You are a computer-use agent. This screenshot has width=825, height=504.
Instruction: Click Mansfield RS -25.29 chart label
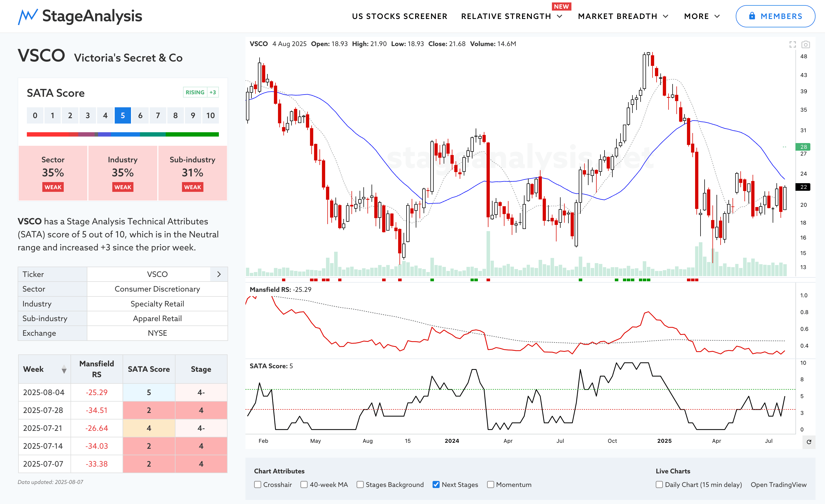(281, 290)
